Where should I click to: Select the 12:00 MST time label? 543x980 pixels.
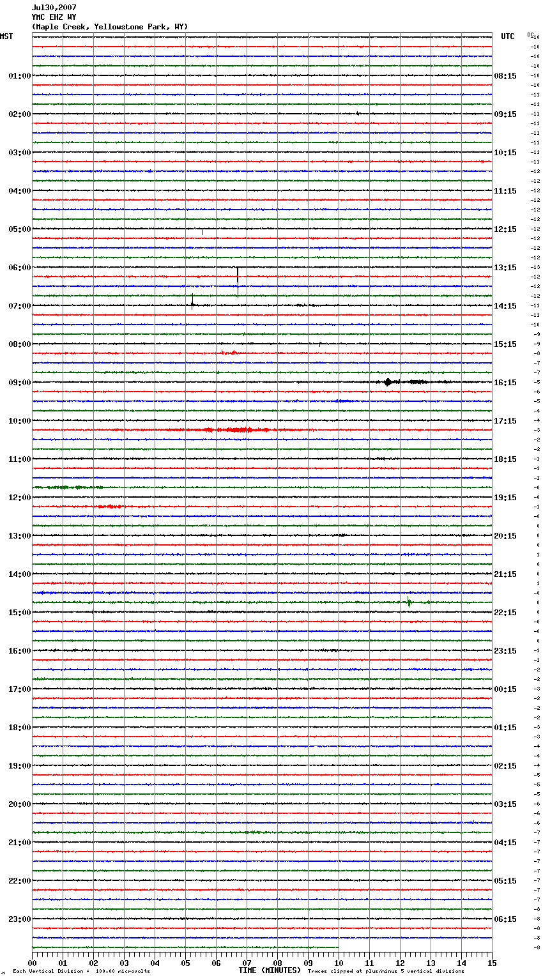(x=19, y=498)
